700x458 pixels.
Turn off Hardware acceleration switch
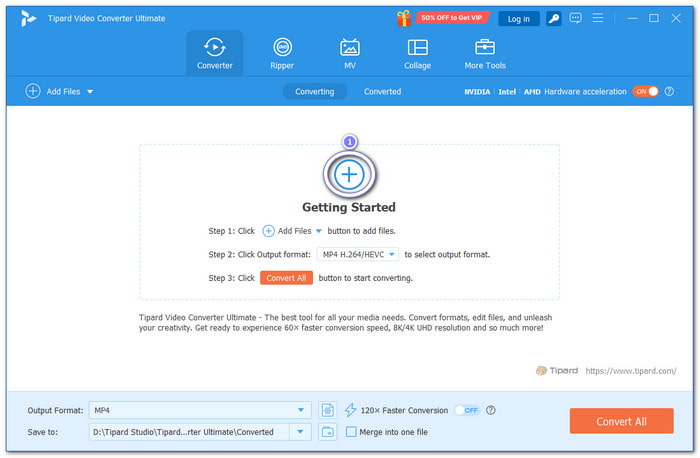click(x=645, y=92)
